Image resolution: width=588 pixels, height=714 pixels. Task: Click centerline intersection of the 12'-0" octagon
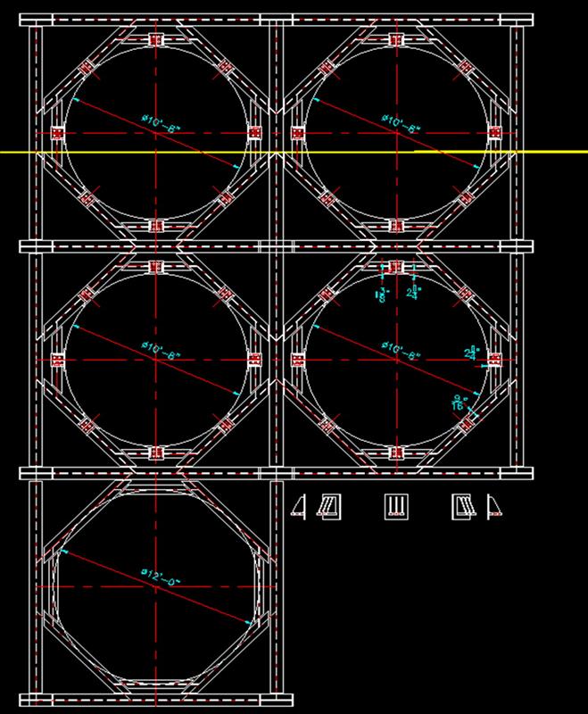[154, 585]
